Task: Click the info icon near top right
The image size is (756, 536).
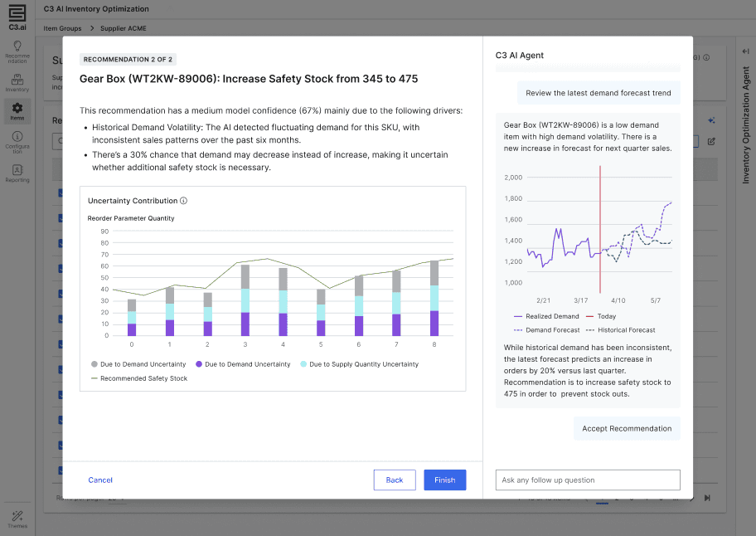Action: pyautogui.click(x=706, y=57)
